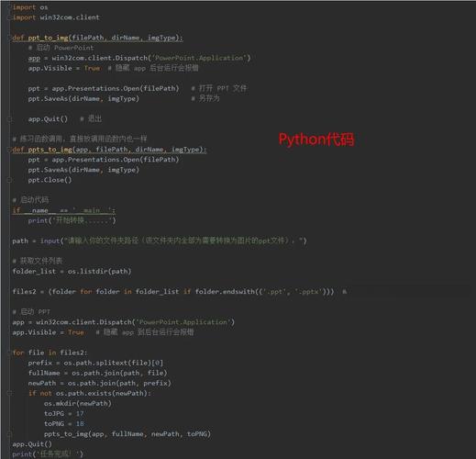Click the '# 获取文件列表' comment

(38, 261)
